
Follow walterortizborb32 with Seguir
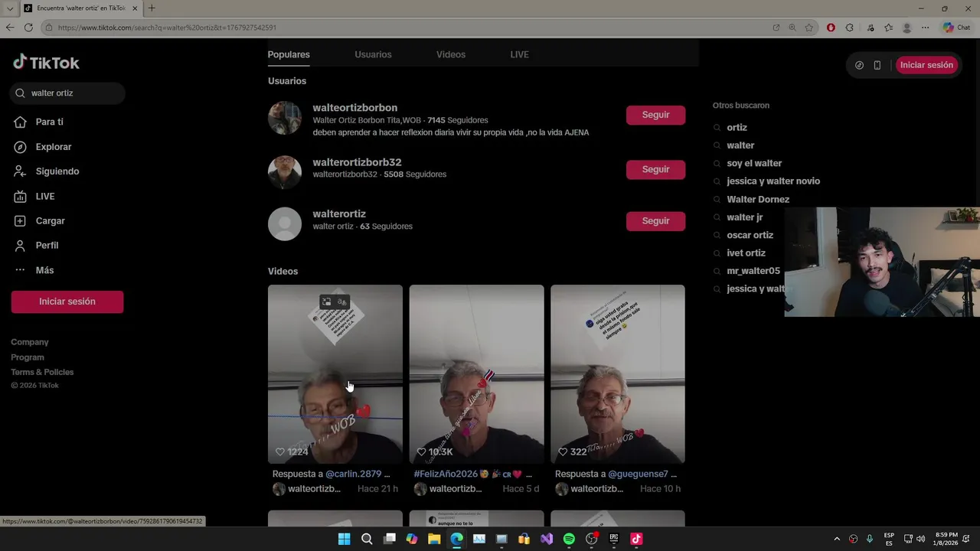pos(655,169)
